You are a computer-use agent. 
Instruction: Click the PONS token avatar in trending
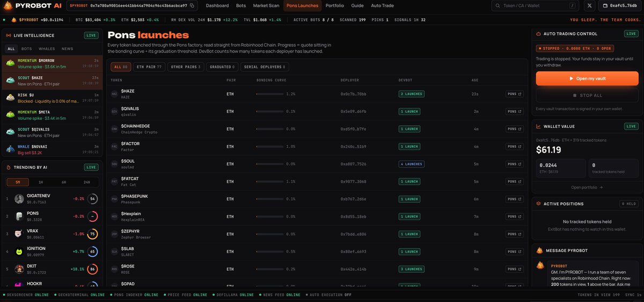click(x=19, y=216)
